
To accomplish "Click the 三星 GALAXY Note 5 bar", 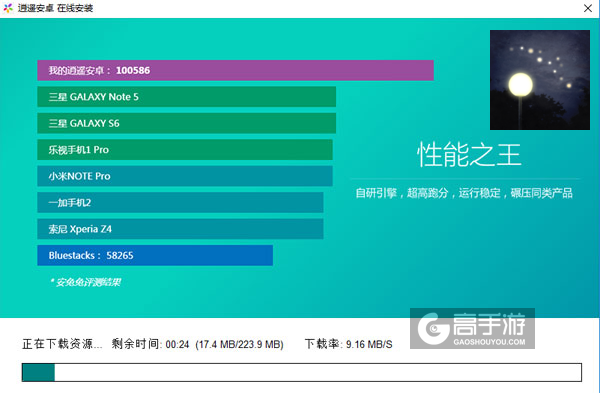I will click(x=186, y=97).
